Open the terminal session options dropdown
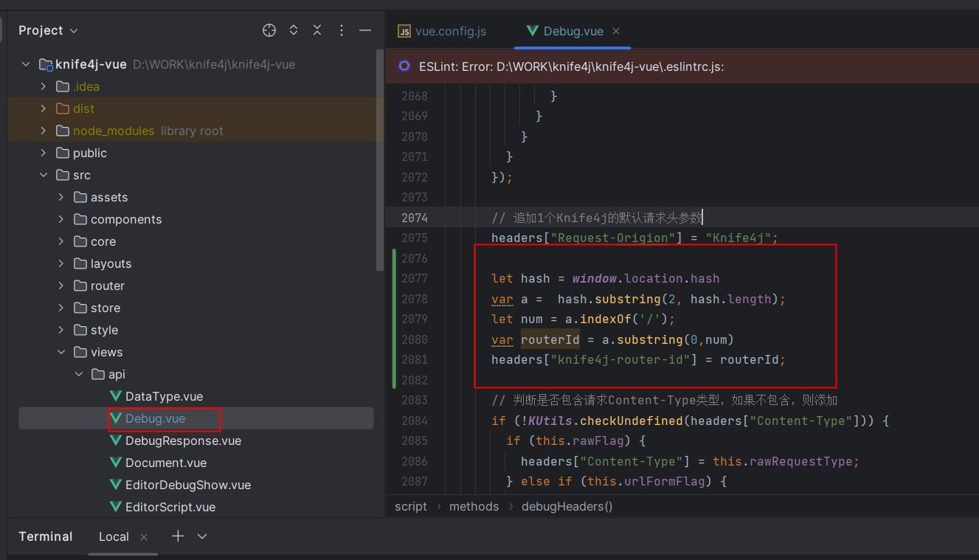Screen dimensions: 979x560 202,536
